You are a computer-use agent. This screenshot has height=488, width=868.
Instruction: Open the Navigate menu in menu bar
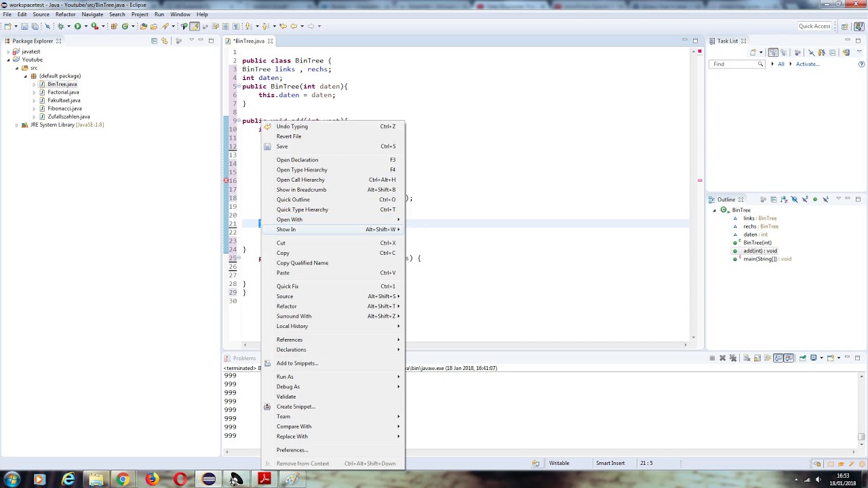(92, 14)
